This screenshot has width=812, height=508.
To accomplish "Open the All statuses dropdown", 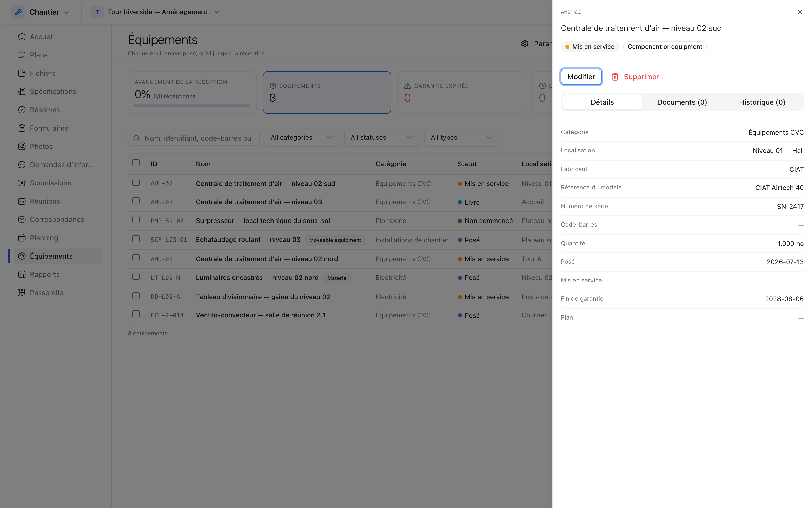I will pos(382,138).
